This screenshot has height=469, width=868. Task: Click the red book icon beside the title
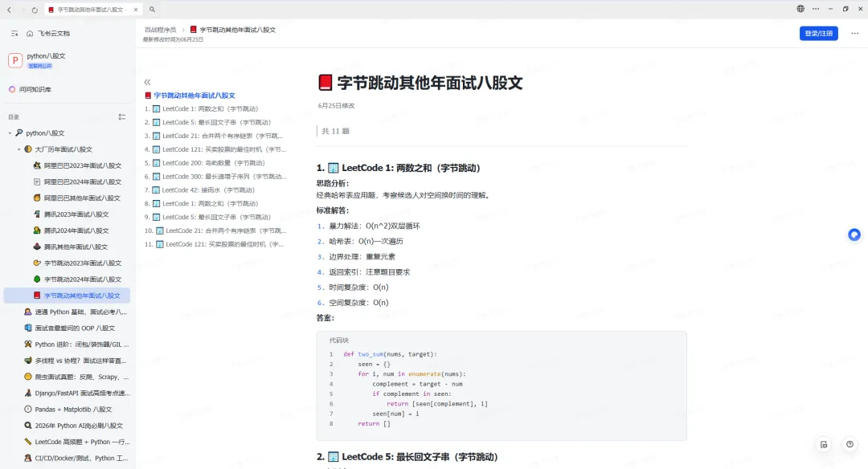point(325,83)
